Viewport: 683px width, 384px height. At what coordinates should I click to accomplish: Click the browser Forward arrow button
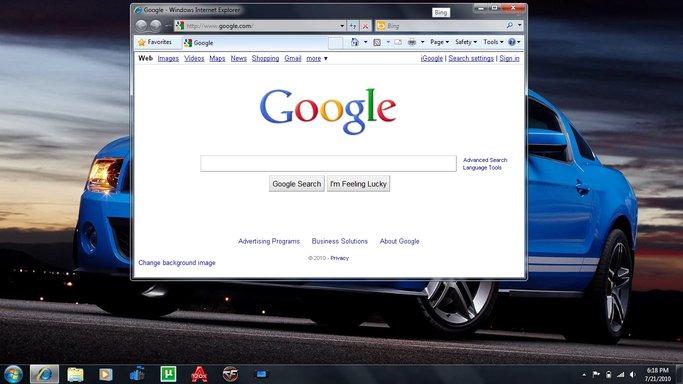156,26
